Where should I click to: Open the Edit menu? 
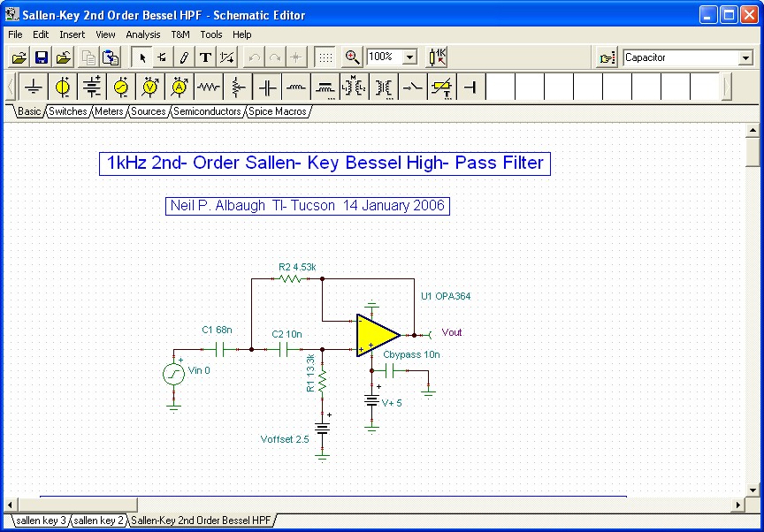click(x=41, y=34)
